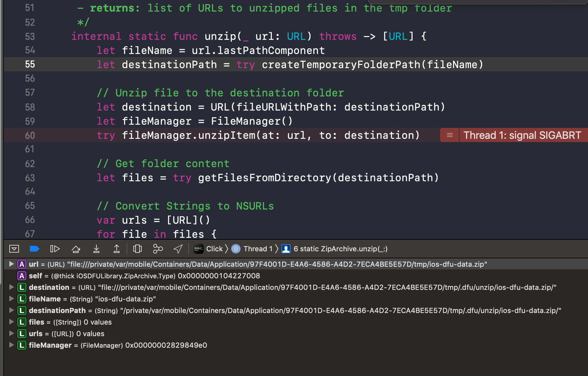Viewport: 588px width, 376px height.
Task: Open the Debug Memory Graph tool
Action: pyautogui.click(x=157, y=248)
